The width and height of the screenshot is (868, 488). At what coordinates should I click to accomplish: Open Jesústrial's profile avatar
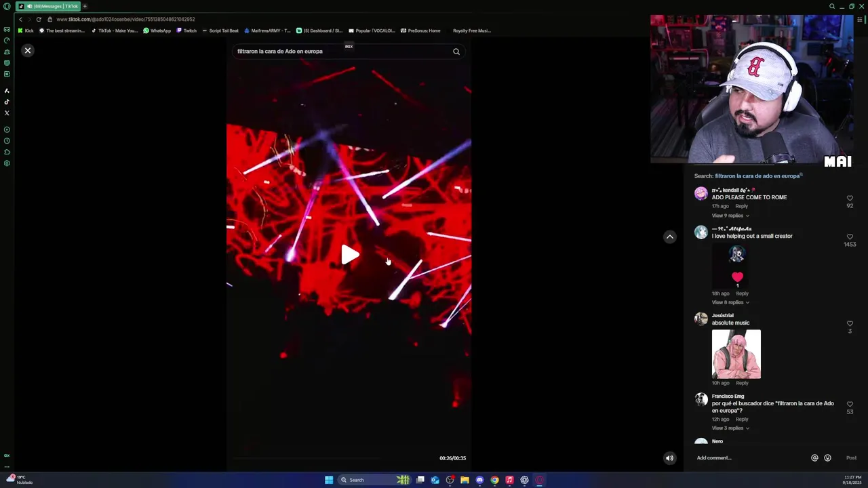(701, 319)
